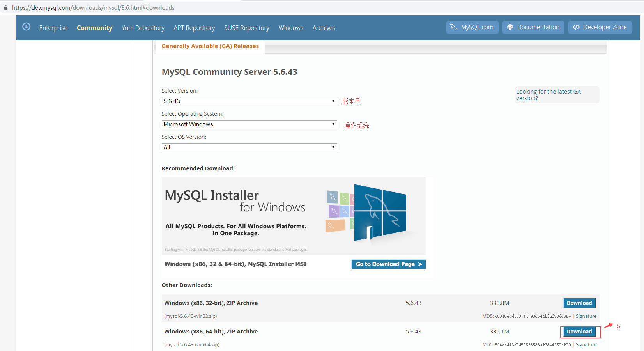Download the Windows 64-bit ZIP Archive
This screenshot has height=351, width=644.
click(x=579, y=331)
